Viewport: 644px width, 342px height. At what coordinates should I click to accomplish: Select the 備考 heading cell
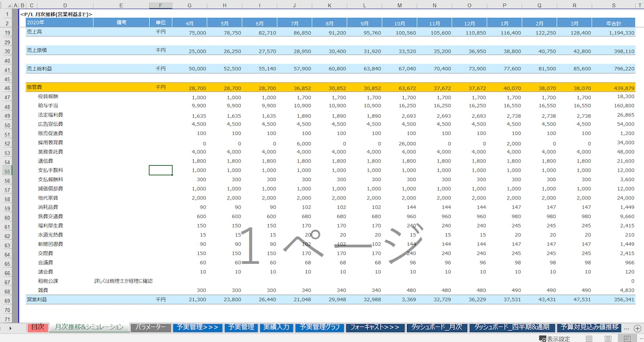tap(121, 23)
